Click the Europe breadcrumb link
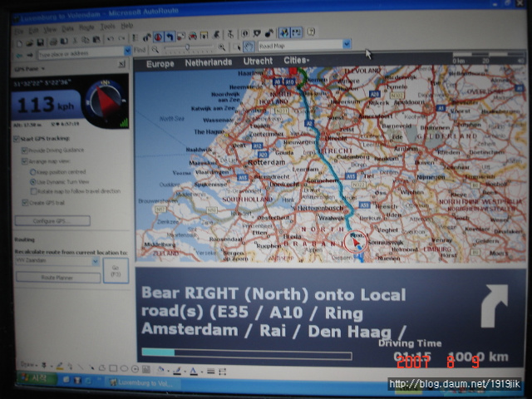 [x=160, y=64]
